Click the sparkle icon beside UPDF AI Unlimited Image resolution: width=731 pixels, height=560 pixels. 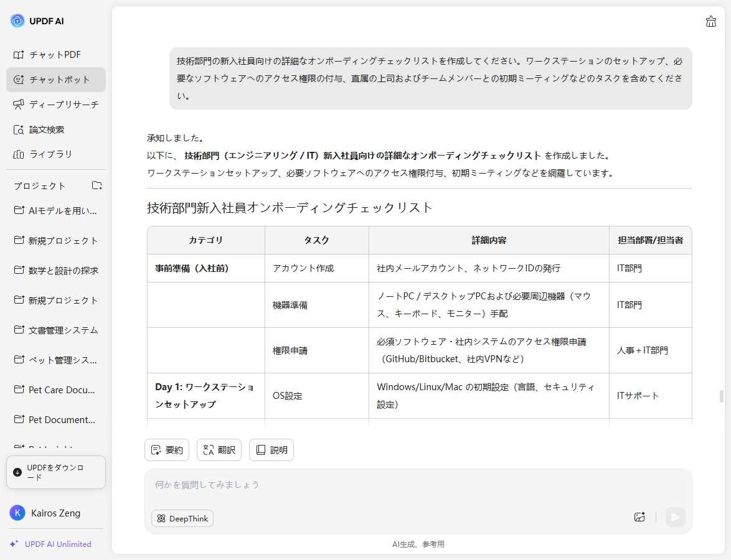[14, 544]
